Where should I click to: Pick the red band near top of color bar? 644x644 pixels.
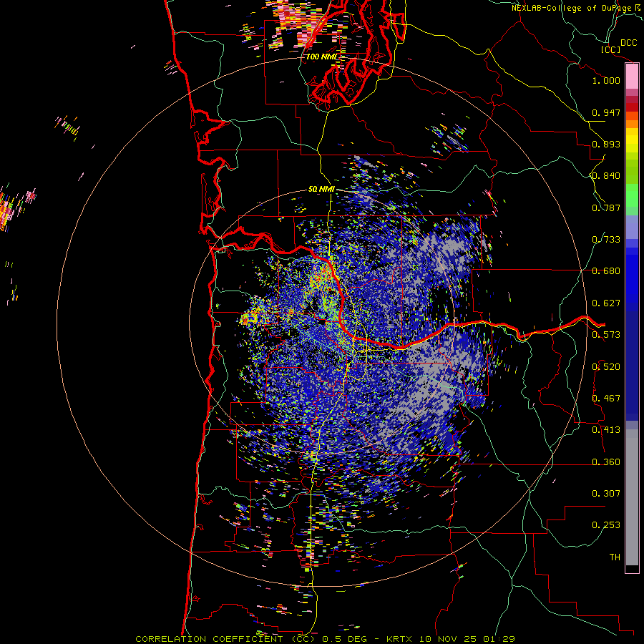[x=632, y=107]
